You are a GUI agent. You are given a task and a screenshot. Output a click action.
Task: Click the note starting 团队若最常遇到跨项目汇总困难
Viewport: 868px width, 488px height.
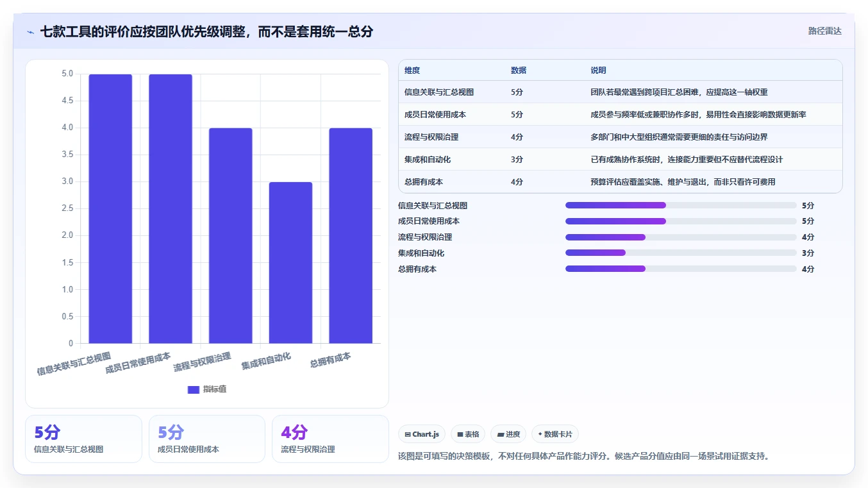(x=679, y=92)
